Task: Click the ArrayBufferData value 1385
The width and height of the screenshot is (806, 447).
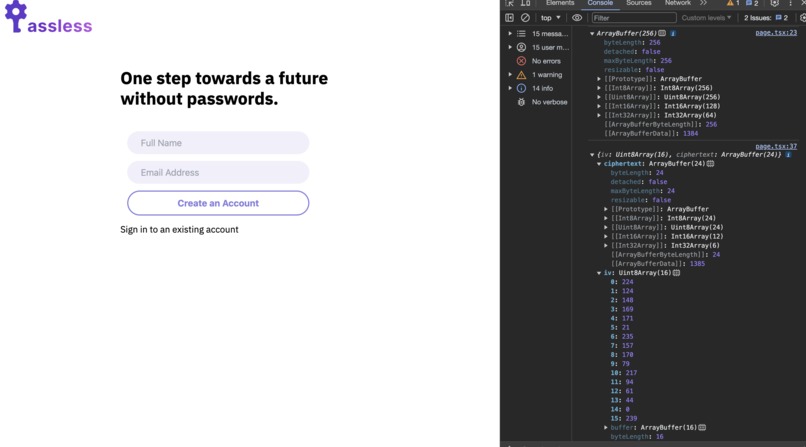Action: pos(697,264)
